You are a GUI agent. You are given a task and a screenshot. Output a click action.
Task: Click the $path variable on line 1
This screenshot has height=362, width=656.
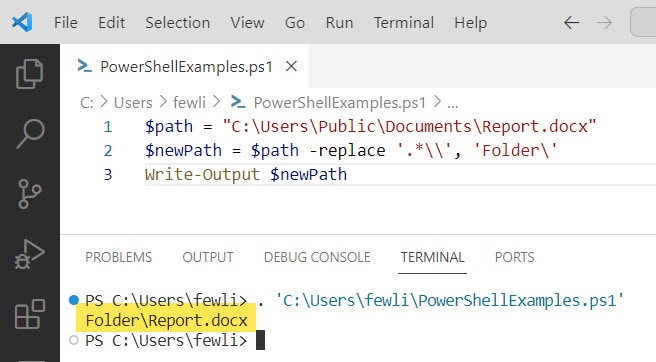tap(169, 126)
